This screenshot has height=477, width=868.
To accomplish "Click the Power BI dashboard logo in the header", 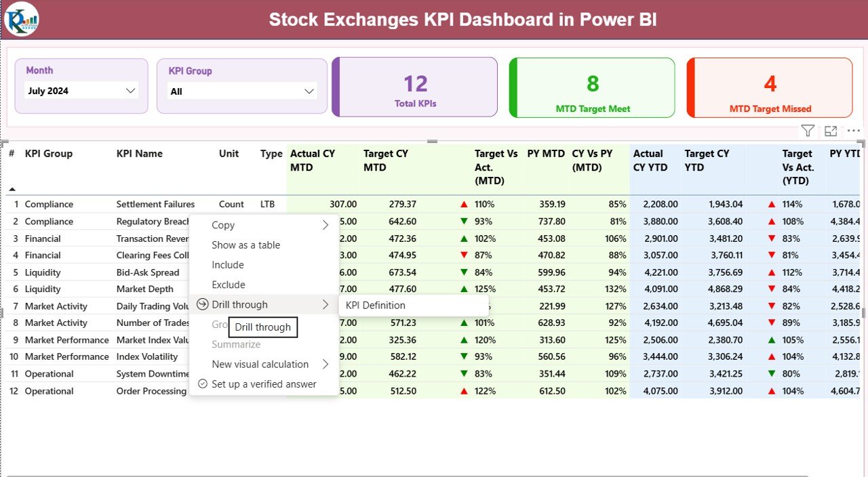I will [x=21, y=20].
